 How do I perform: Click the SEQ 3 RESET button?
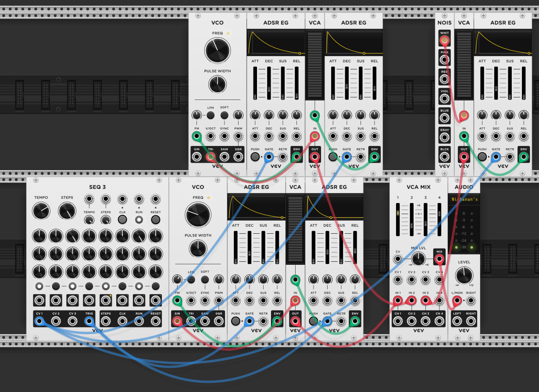[155, 219]
